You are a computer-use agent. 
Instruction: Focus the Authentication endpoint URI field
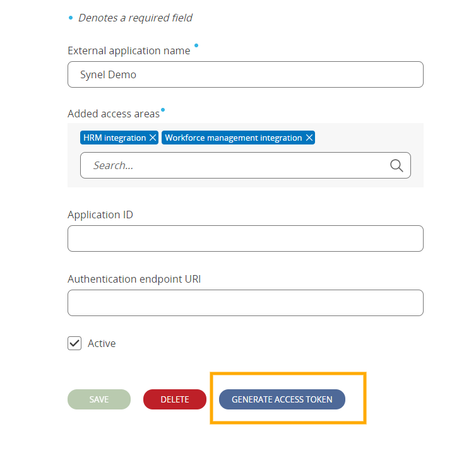pyautogui.click(x=246, y=303)
